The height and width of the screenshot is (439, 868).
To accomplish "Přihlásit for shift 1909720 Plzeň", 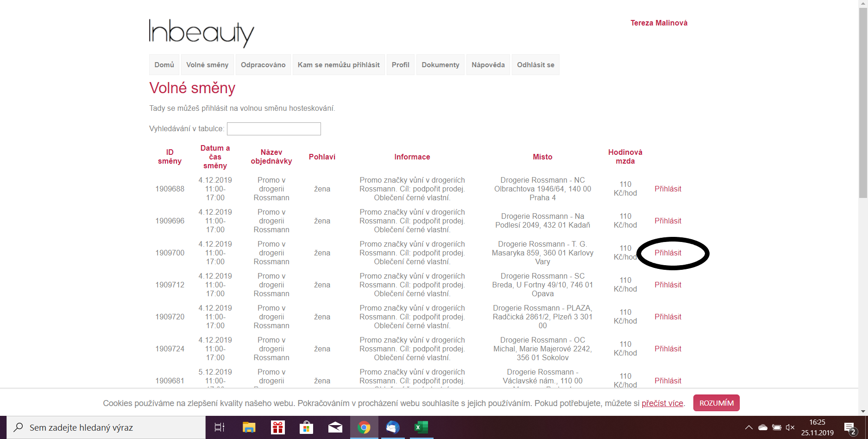I will (x=668, y=317).
